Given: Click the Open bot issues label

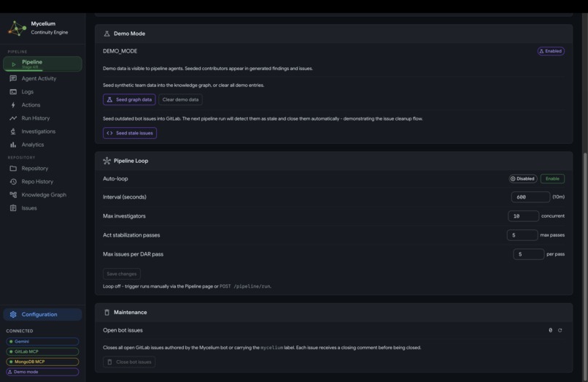Looking at the screenshot, I should pyautogui.click(x=123, y=331).
